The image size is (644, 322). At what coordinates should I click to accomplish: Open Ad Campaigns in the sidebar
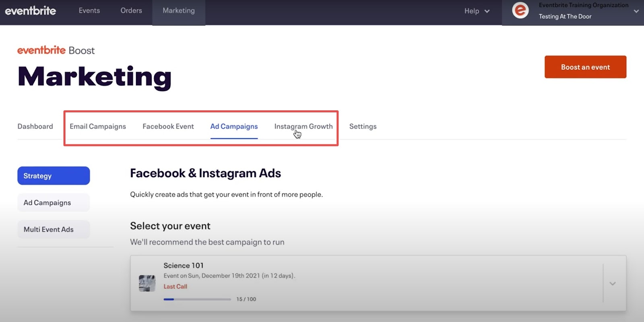(54, 202)
